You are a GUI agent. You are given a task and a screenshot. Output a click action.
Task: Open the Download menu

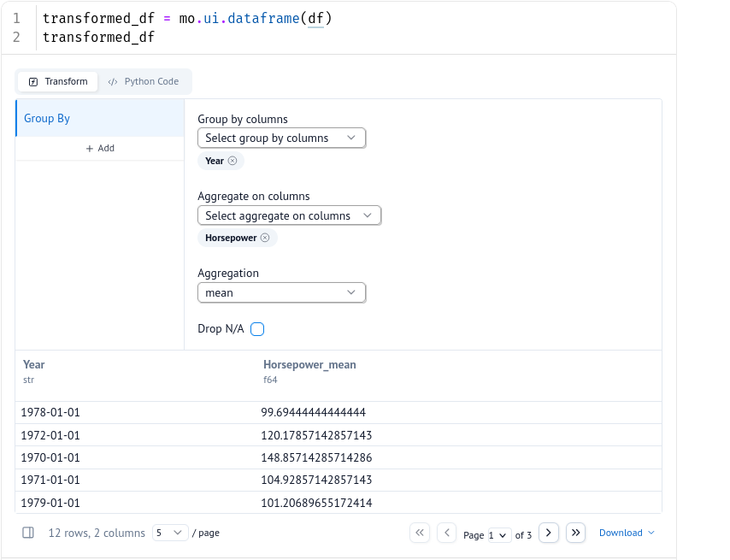627,533
